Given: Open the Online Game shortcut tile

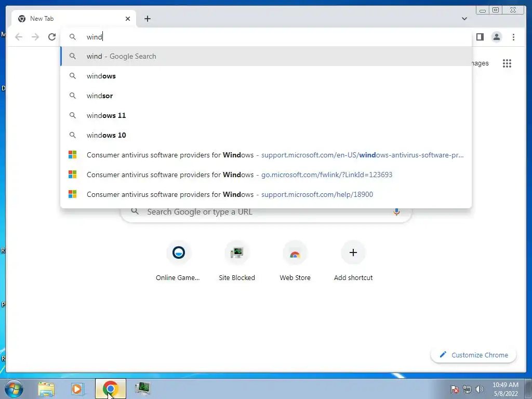Looking at the screenshot, I should pos(178,261).
